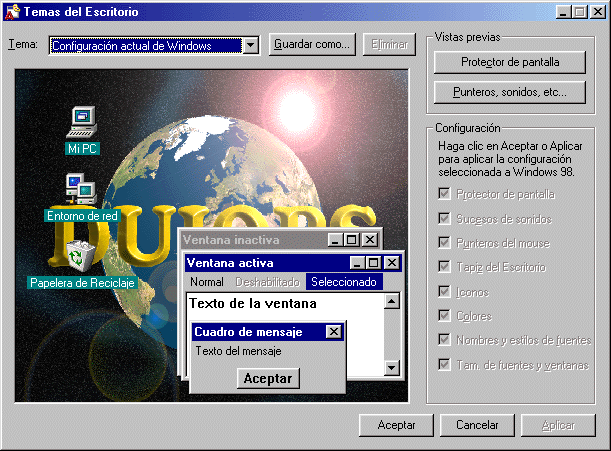Screen dimensions: 611x451
Task: Click the Ventana inactiva minimize button
Action: (335, 240)
